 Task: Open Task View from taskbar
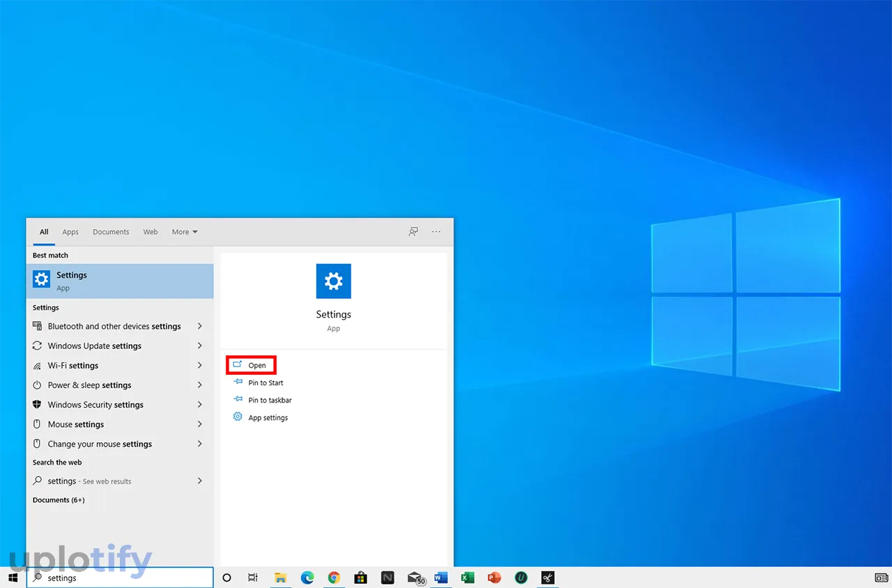(x=253, y=578)
